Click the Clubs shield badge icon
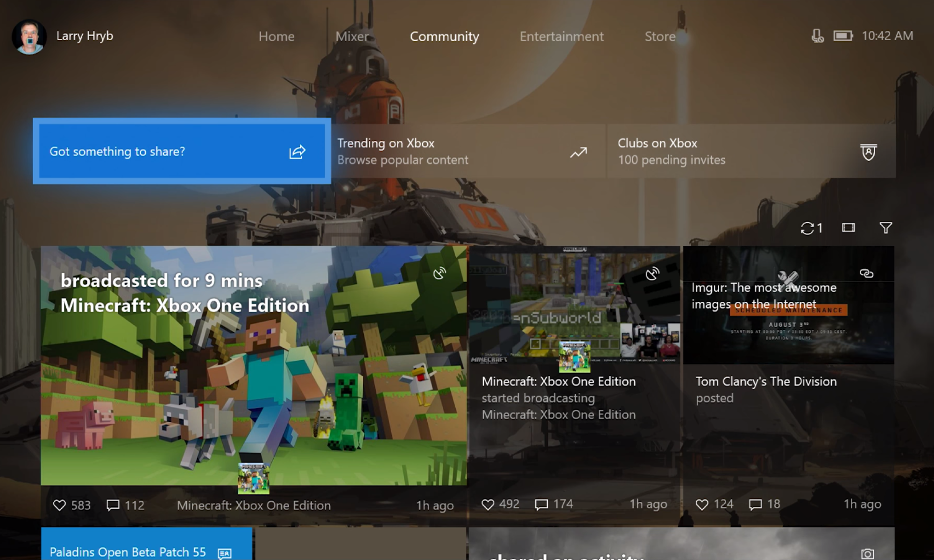Image resolution: width=934 pixels, height=560 pixels. [x=869, y=152]
